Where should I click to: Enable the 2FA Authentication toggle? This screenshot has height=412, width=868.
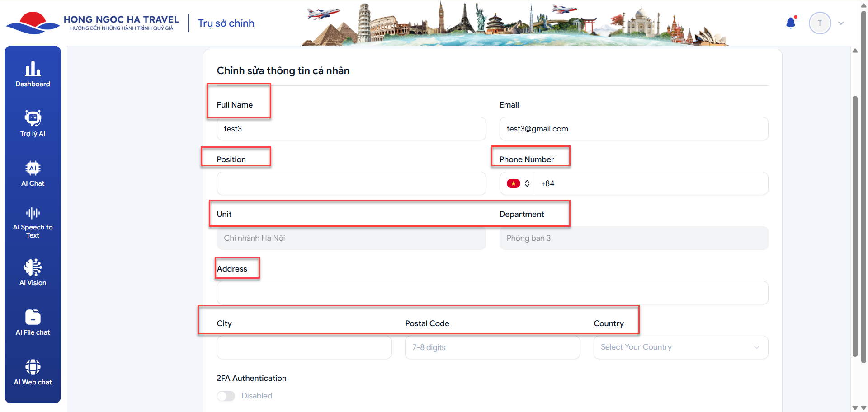pyautogui.click(x=226, y=396)
